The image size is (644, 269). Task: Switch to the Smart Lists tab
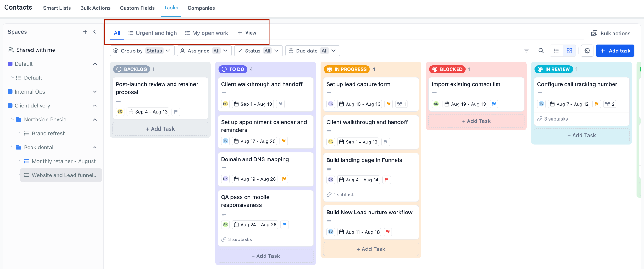click(57, 8)
